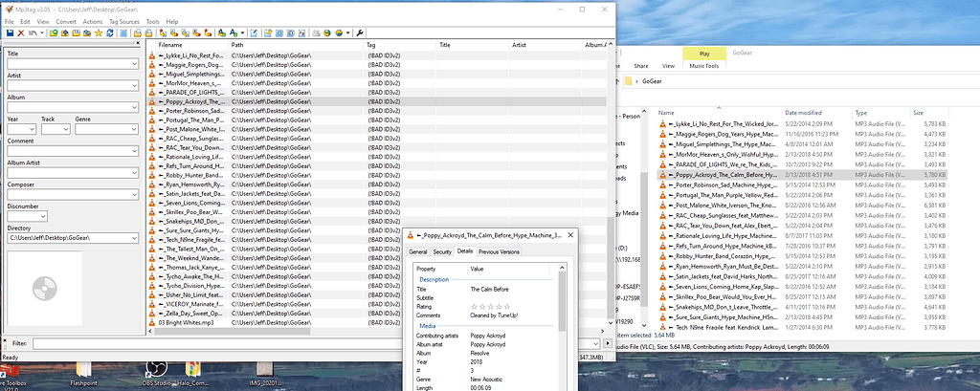The image size is (980, 391).
Task: Open the Tag Sources menu
Action: pos(124,21)
